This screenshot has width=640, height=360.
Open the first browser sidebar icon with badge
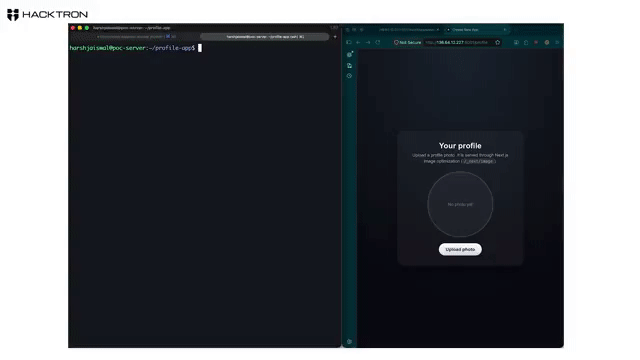coord(349,54)
